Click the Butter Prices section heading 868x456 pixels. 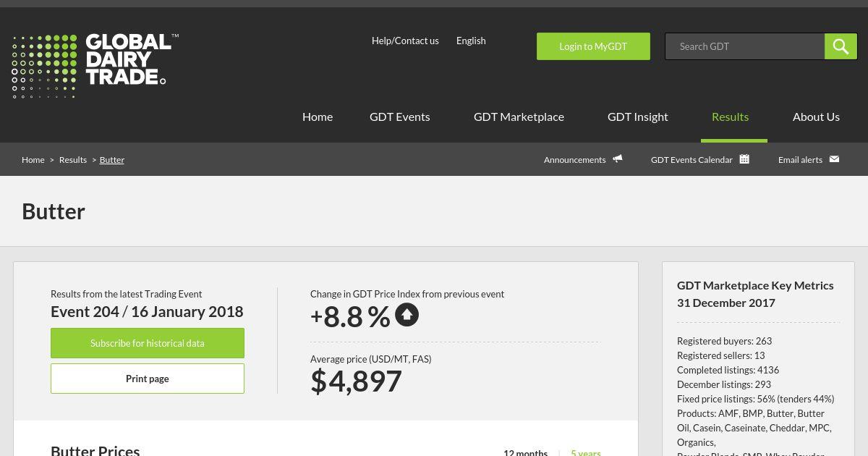click(x=95, y=450)
